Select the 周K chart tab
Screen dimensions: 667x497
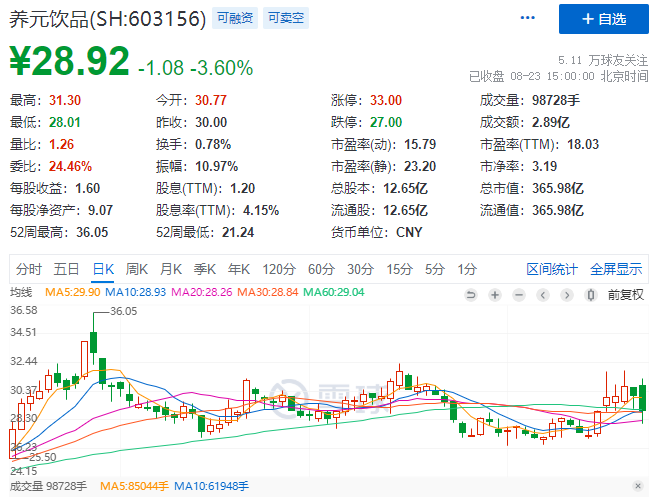click(137, 269)
